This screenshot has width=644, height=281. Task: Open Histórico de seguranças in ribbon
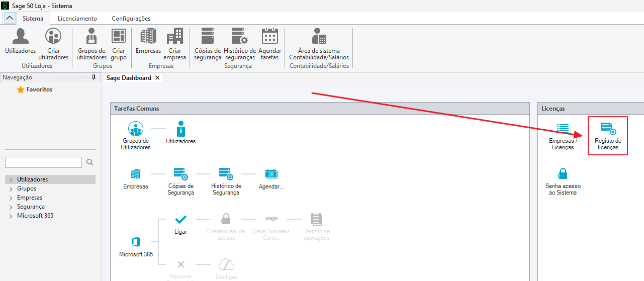pos(240,44)
